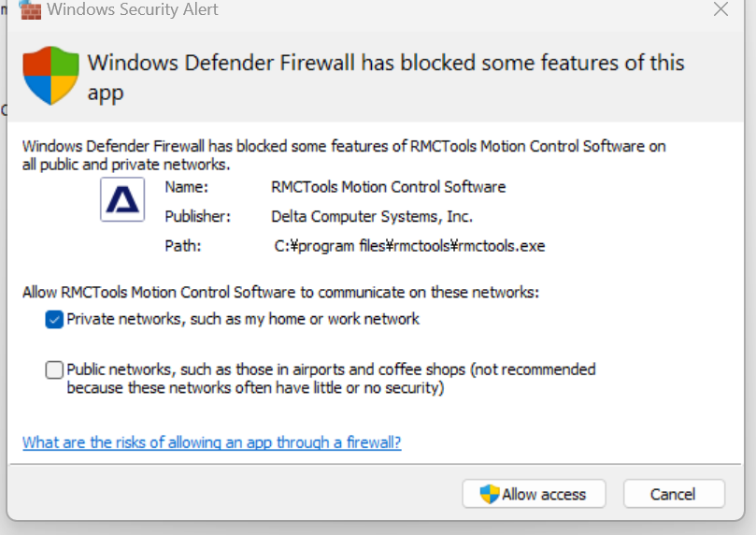Click the Windows Defender shield icon
This screenshot has width=756, height=535.
coord(50,75)
